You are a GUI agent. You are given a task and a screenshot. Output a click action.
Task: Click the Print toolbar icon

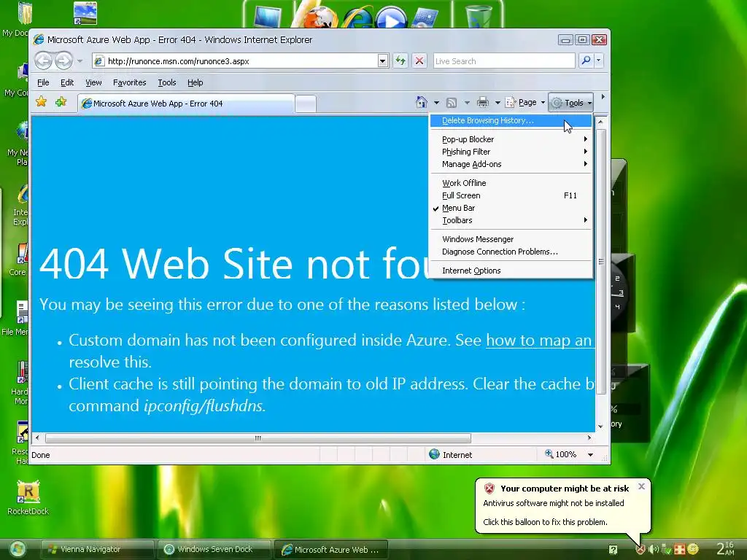click(483, 102)
